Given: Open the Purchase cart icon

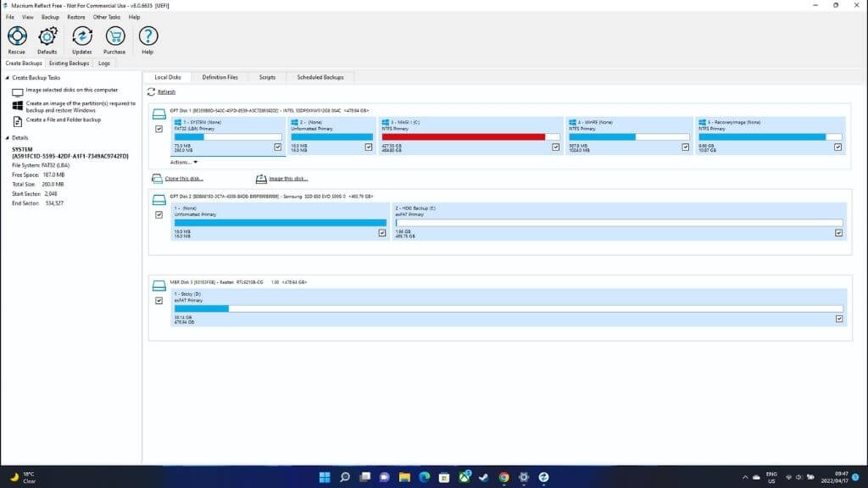Looking at the screenshot, I should [x=114, y=36].
